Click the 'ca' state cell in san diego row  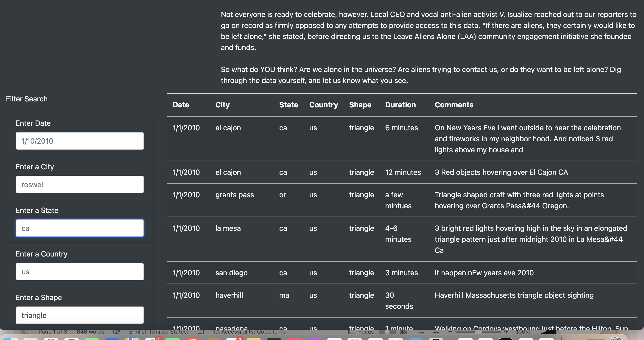pos(283,273)
